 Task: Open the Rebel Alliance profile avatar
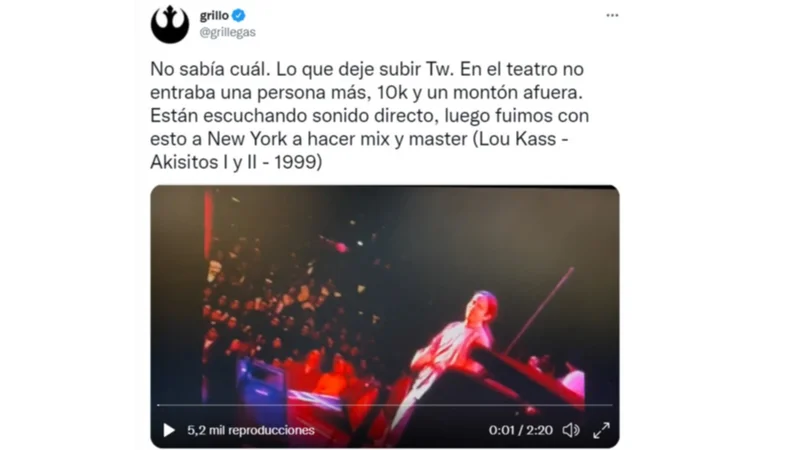pos(170,24)
